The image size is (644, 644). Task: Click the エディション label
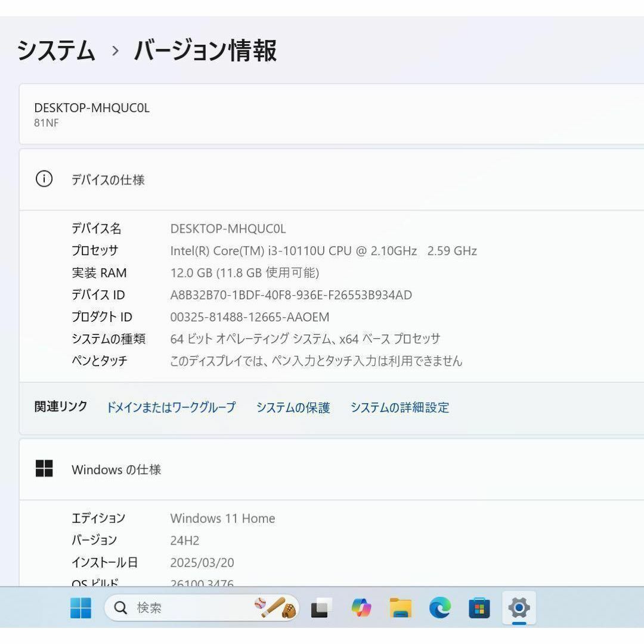98,518
